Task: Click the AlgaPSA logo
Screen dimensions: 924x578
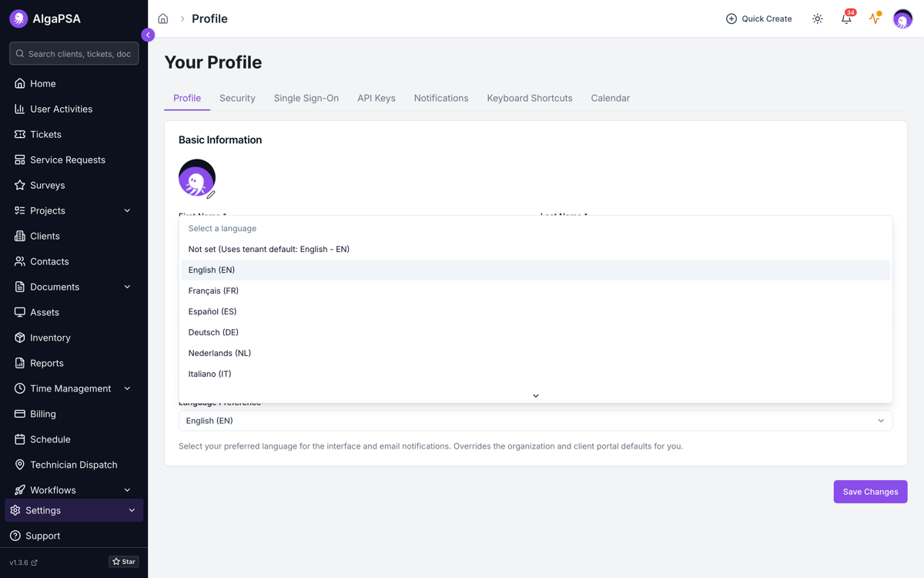Action: pyautogui.click(x=18, y=18)
